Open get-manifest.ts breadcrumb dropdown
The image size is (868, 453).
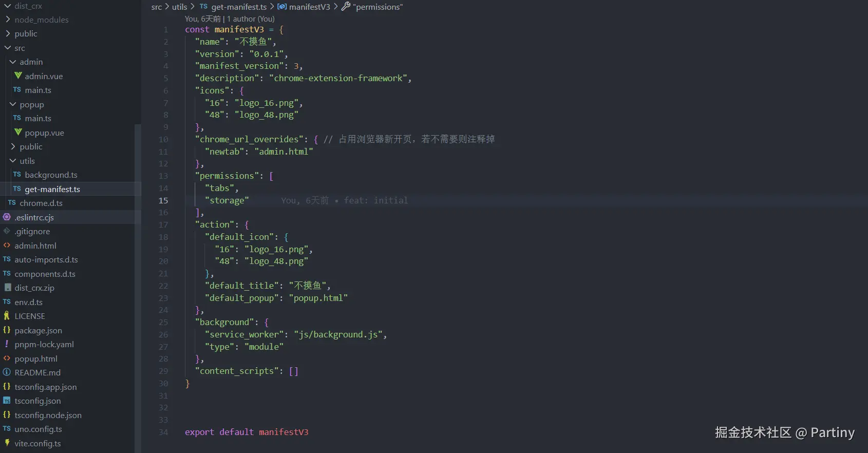[239, 7]
